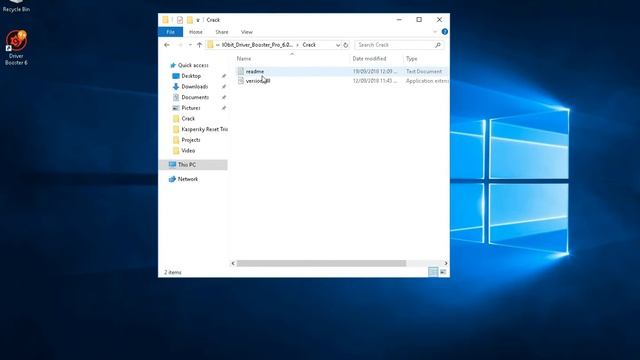Refresh the current folder view
The image size is (640, 360).
(x=346, y=45)
